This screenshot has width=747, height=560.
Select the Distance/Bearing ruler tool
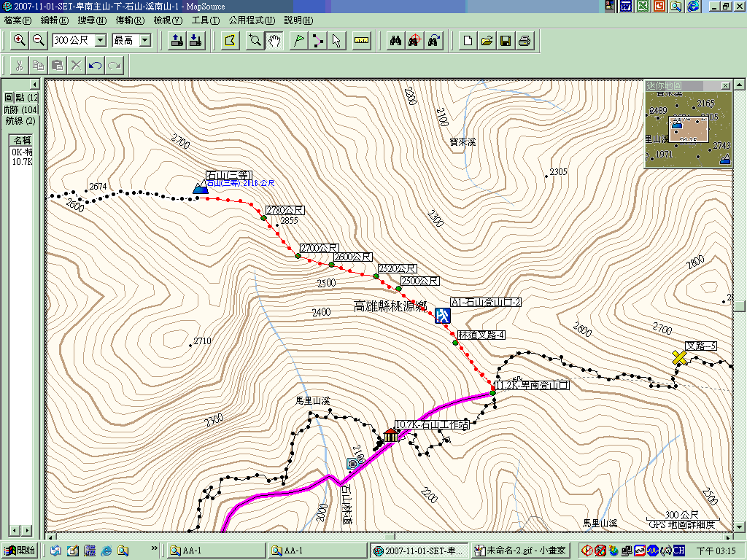[361, 41]
